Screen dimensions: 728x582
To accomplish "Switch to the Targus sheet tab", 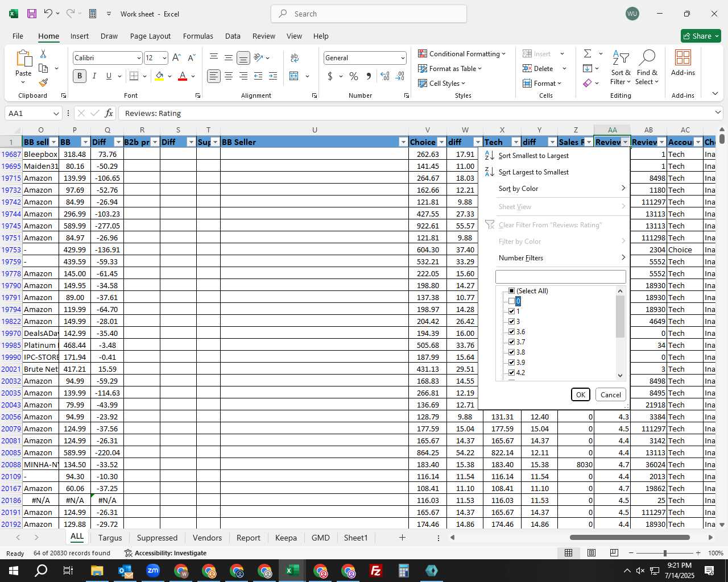I will pos(110,538).
